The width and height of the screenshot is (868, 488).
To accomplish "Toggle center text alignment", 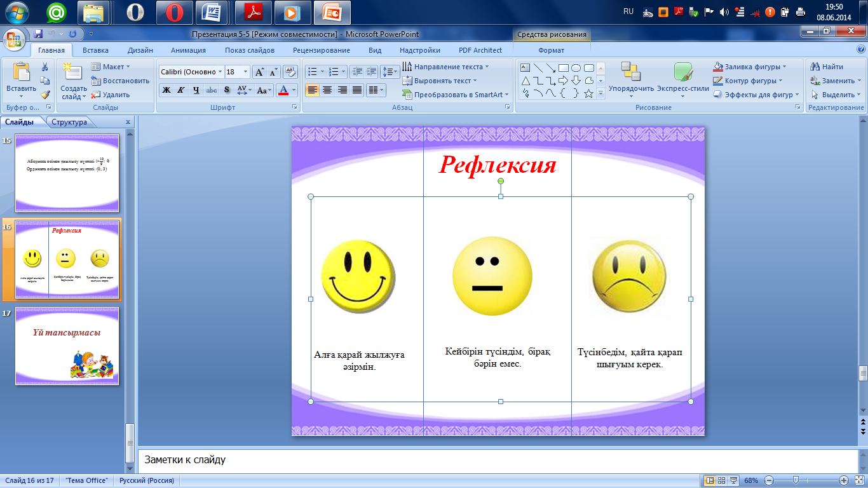I will (327, 90).
